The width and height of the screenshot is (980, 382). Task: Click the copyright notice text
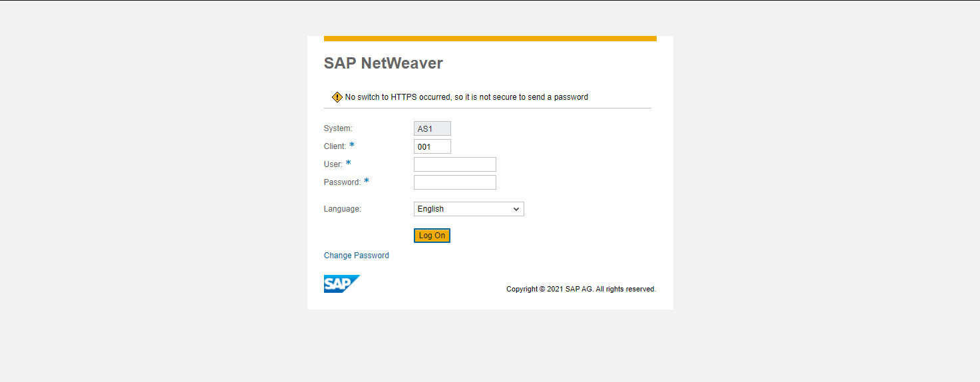pyautogui.click(x=581, y=289)
